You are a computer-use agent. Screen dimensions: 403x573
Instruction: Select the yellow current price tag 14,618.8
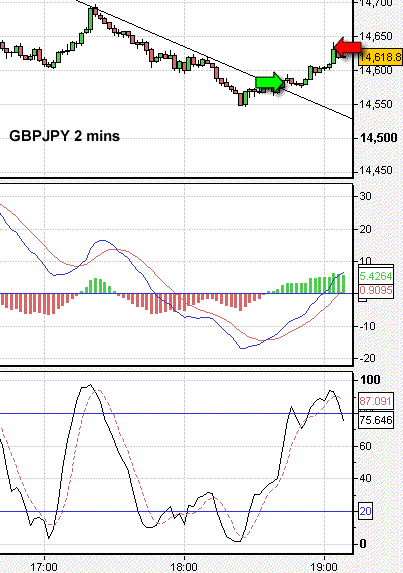point(380,57)
